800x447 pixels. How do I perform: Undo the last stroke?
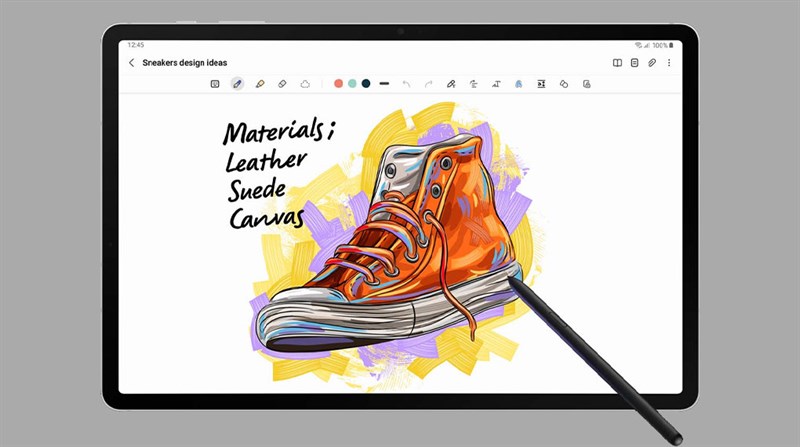click(406, 84)
